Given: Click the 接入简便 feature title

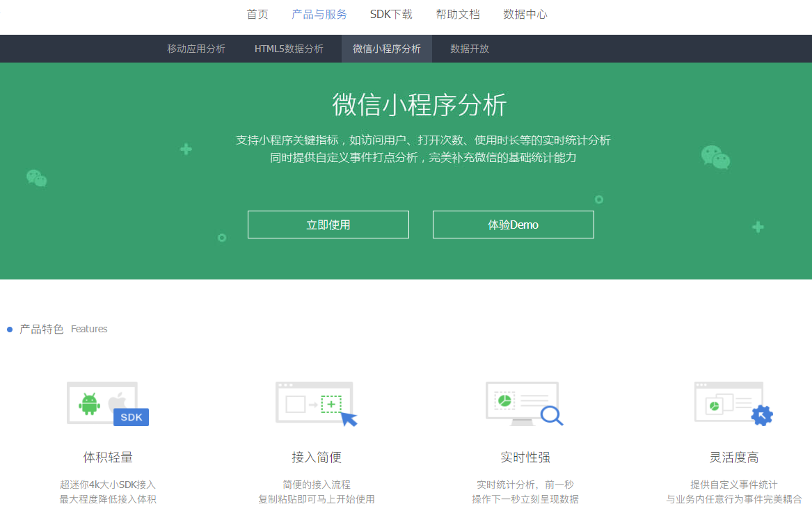Looking at the screenshot, I should (x=317, y=457).
